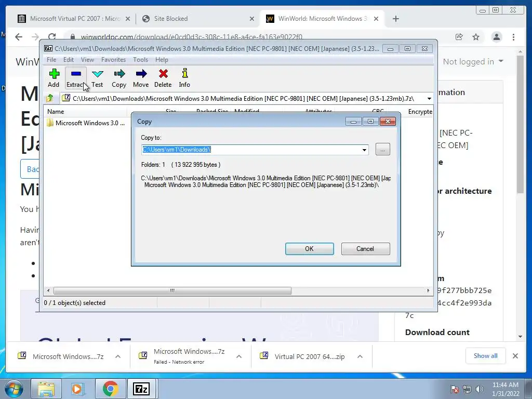Browse for destination with the ... button
This screenshot has height=399, width=532.
tap(383, 149)
